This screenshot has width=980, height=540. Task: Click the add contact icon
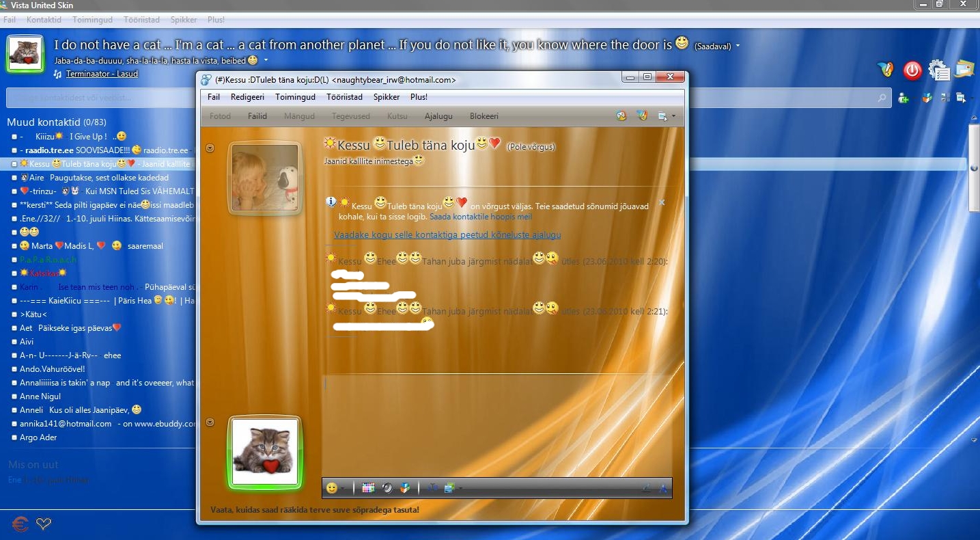[x=904, y=98]
